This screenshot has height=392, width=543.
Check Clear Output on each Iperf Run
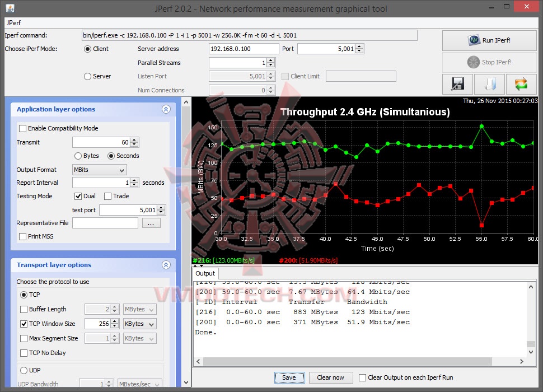tap(362, 377)
